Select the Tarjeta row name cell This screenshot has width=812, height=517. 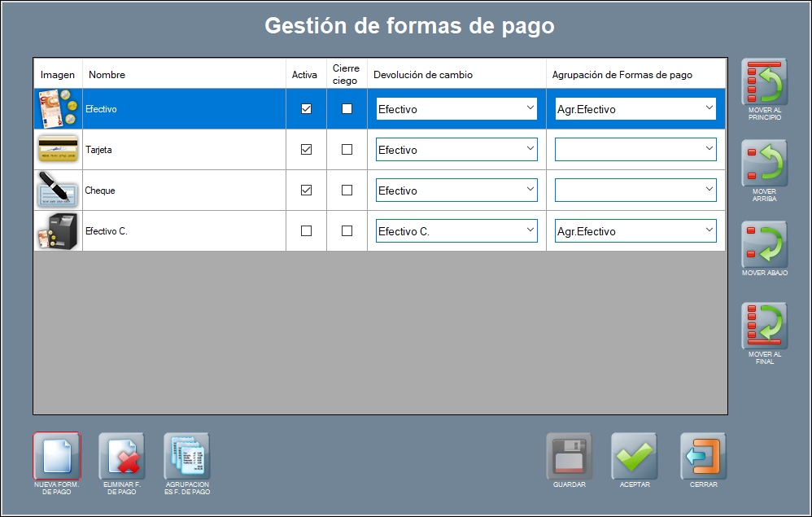click(183, 150)
